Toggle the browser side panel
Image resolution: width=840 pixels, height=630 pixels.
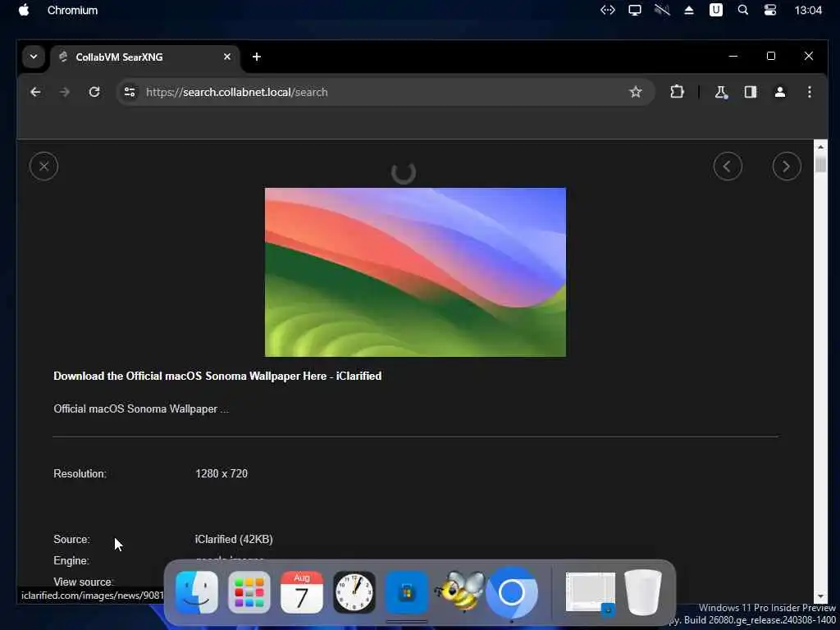click(x=751, y=92)
